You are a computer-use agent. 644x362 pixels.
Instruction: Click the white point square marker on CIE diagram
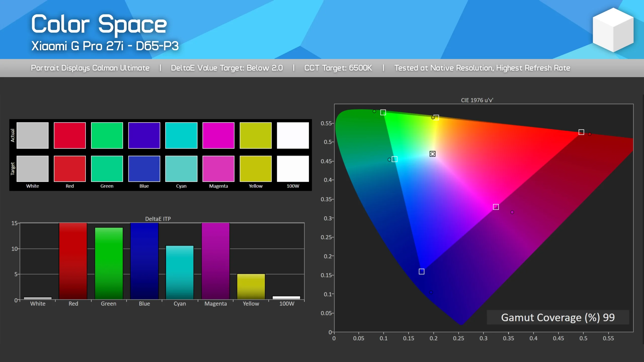pos(432,154)
